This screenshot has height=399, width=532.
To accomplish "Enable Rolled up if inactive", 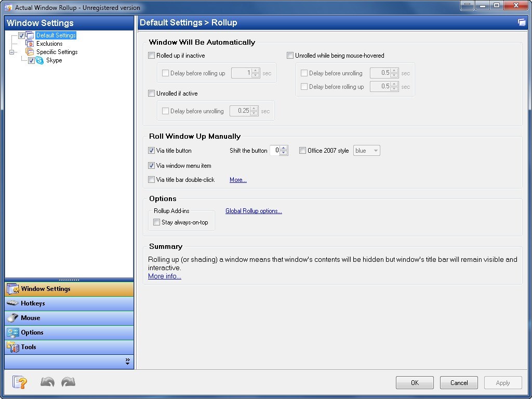I will point(152,55).
